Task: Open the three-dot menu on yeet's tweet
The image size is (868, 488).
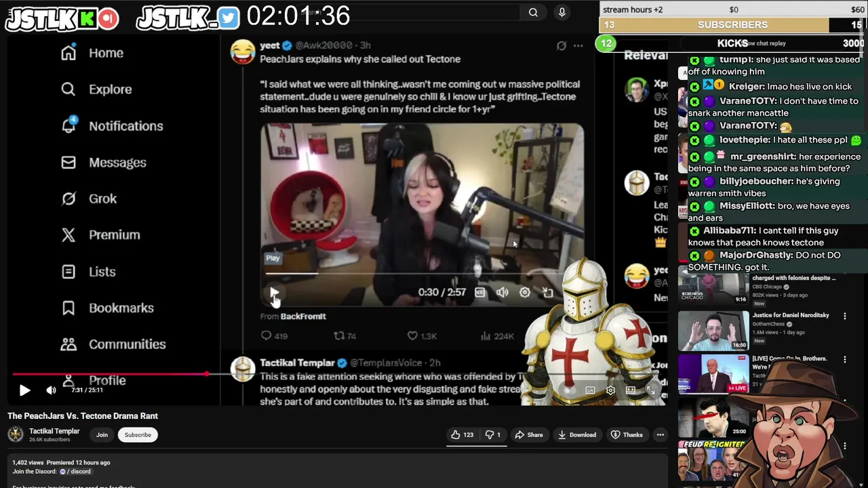Action: [578, 45]
